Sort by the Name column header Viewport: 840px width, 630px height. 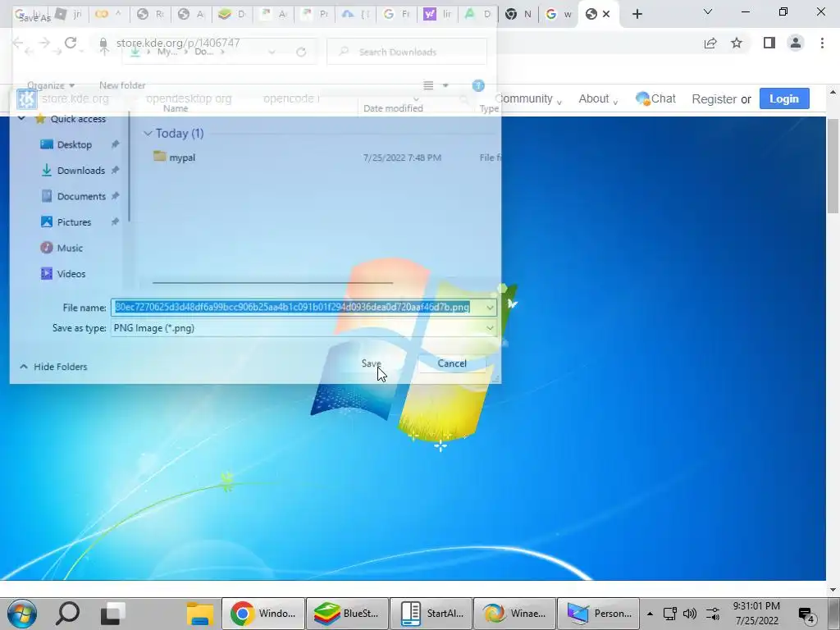pyautogui.click(x=176, y=108)
